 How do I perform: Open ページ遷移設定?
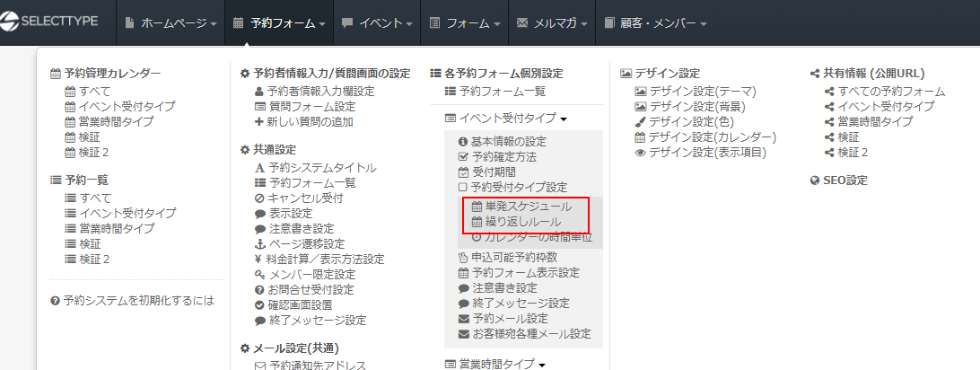tap(300, 243)
